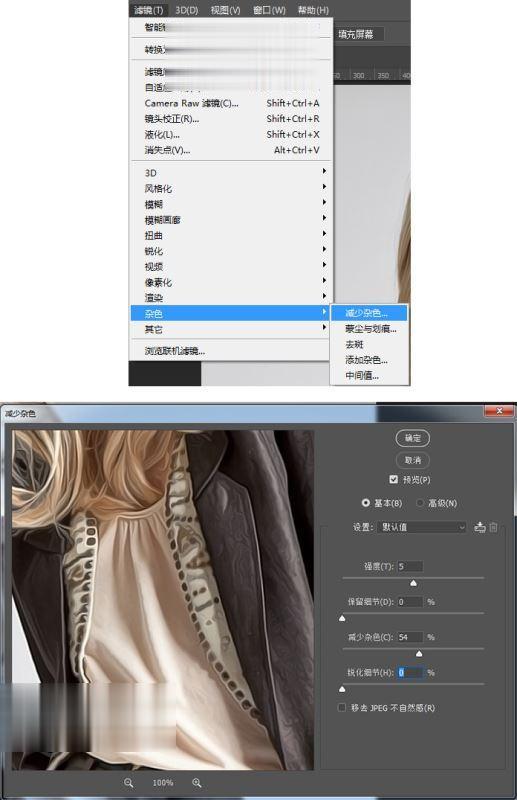Adjust the 减少杂色 slider handle
Screen dimensions: 517x800
point(419,654)
